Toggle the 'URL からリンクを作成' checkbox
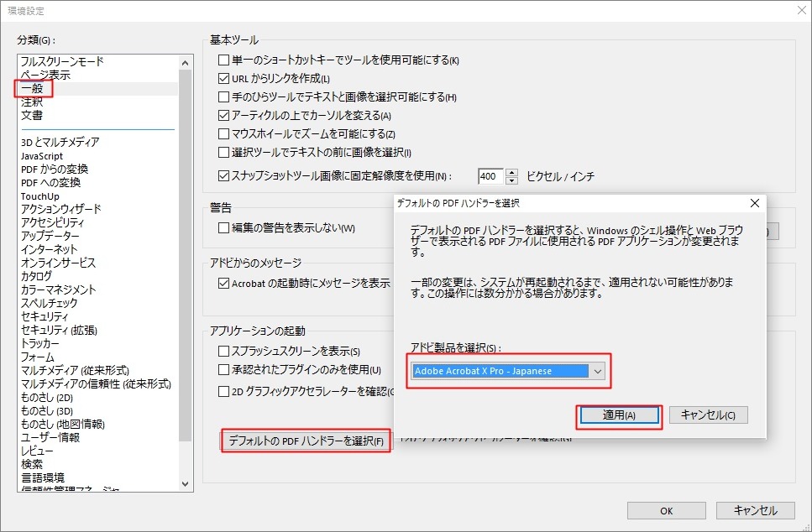Viewport: 812px width, 532px height. tap(223, 79)
